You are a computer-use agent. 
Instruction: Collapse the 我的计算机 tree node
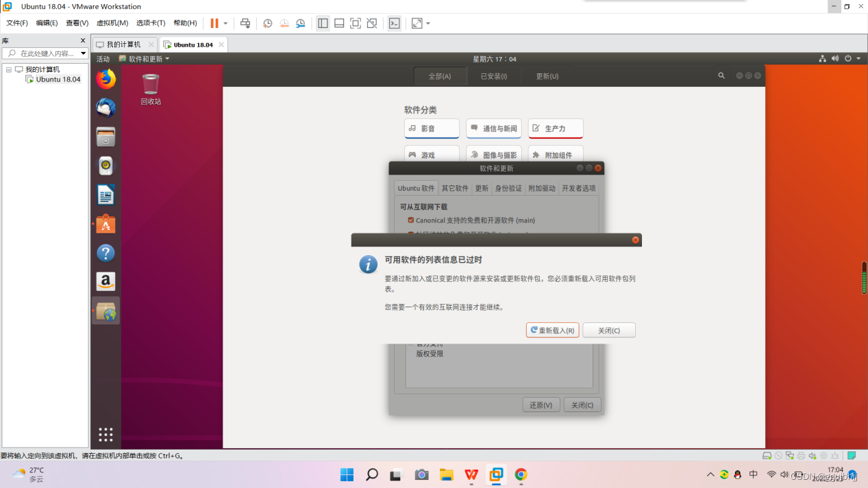pos(9,70)
